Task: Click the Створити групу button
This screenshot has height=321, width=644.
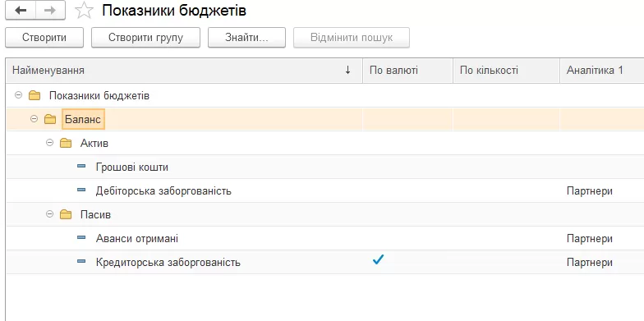Action: pyautogui.click(x=146, y=38)
